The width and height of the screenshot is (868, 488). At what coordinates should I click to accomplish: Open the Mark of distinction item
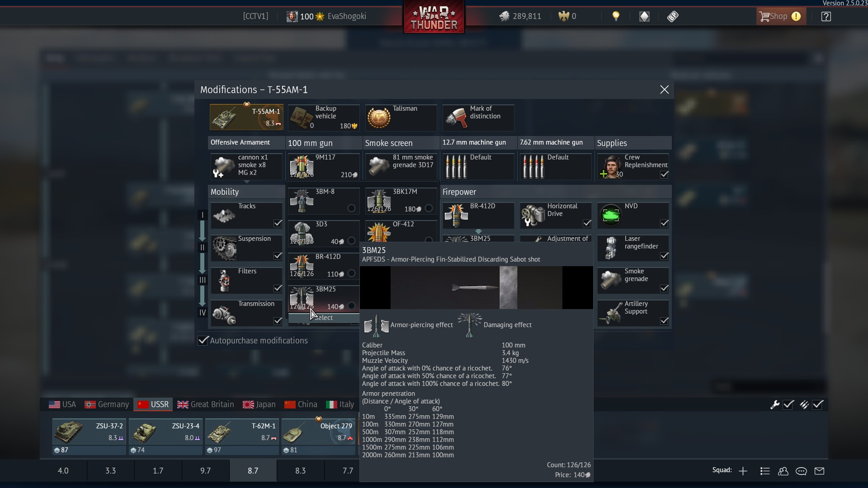pyautogui.click(x=478, y=117)
